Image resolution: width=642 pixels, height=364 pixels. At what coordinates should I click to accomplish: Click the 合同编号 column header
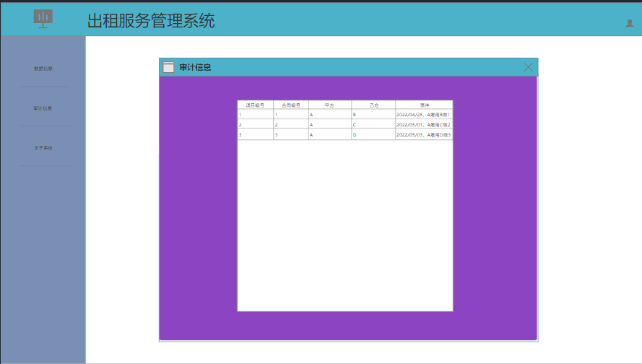[291, 105]
